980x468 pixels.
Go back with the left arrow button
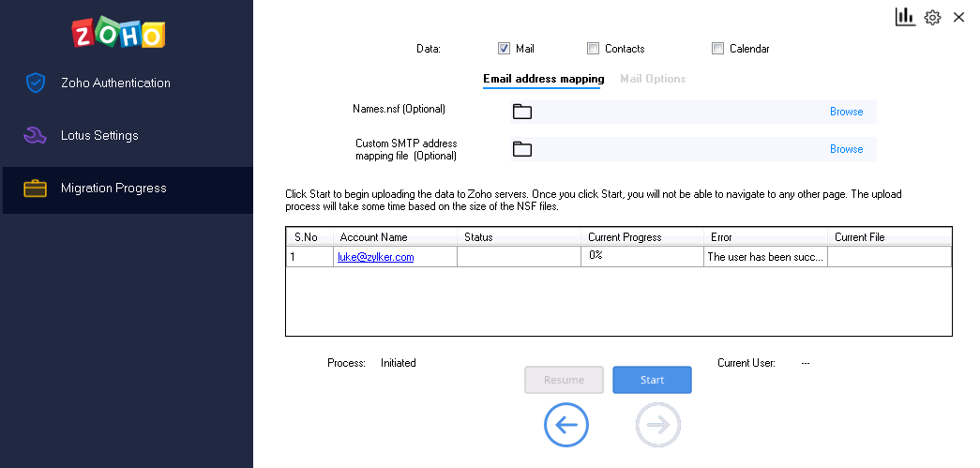point(566,425)
